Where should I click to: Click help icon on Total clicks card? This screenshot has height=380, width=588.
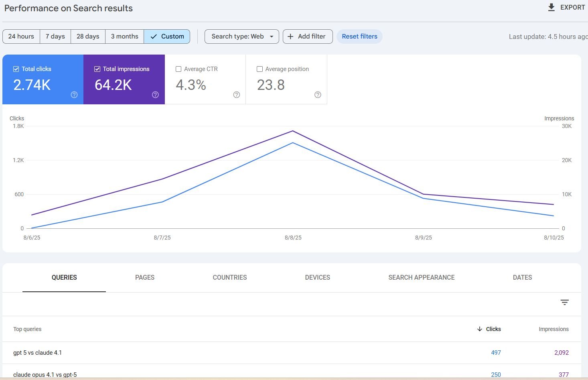pyautogui.click(x=74, y=95)
